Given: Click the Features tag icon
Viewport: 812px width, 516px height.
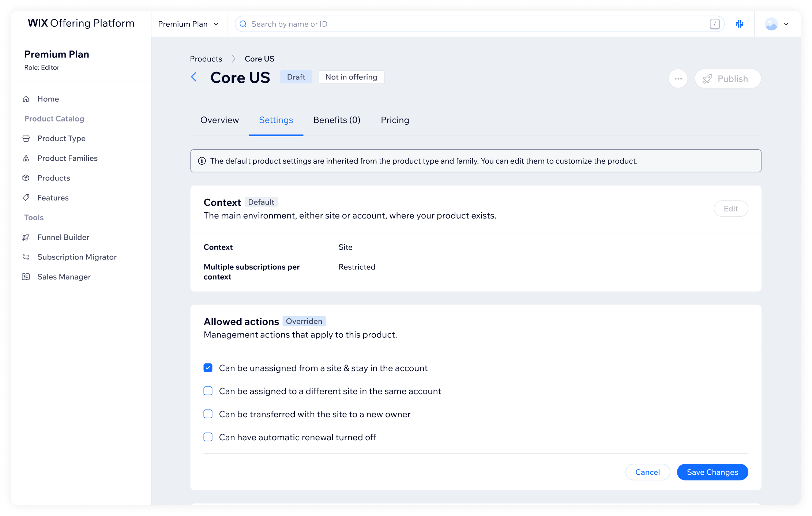Looking at the screenshot, I should 26,198.
